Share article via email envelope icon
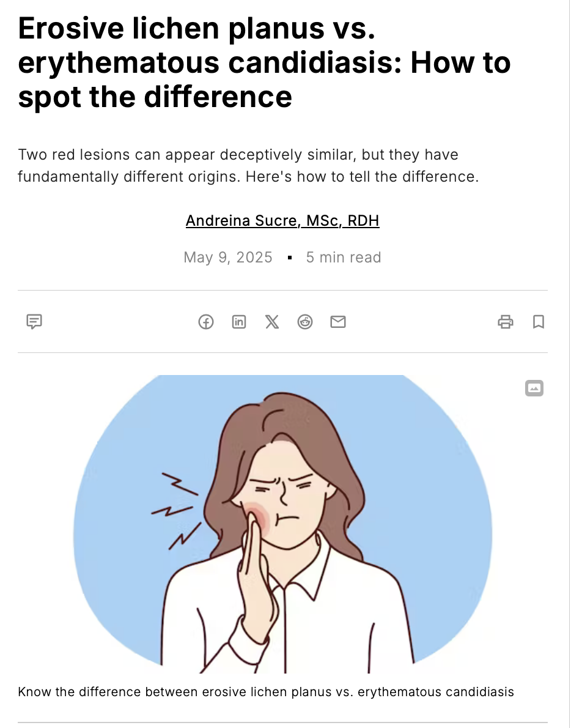The width and height of the screenshot is (571, 728). pyautogui.click(x=338, y=322)
